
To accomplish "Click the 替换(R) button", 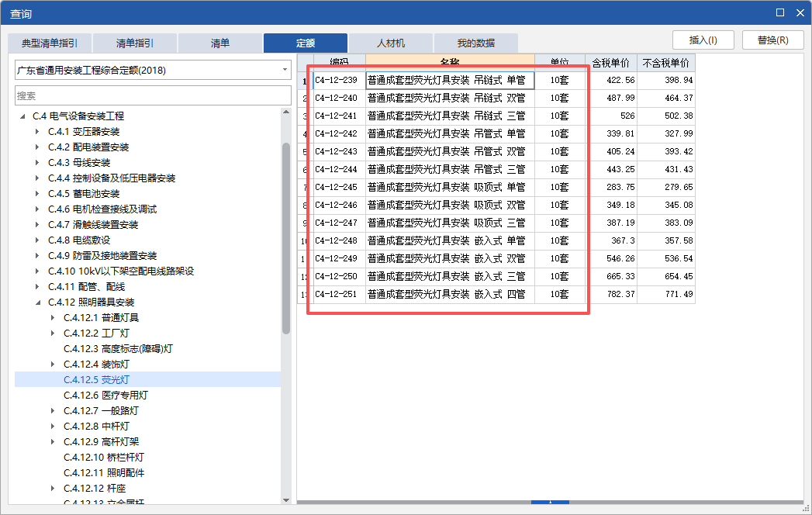I will (x=772, y=40).
